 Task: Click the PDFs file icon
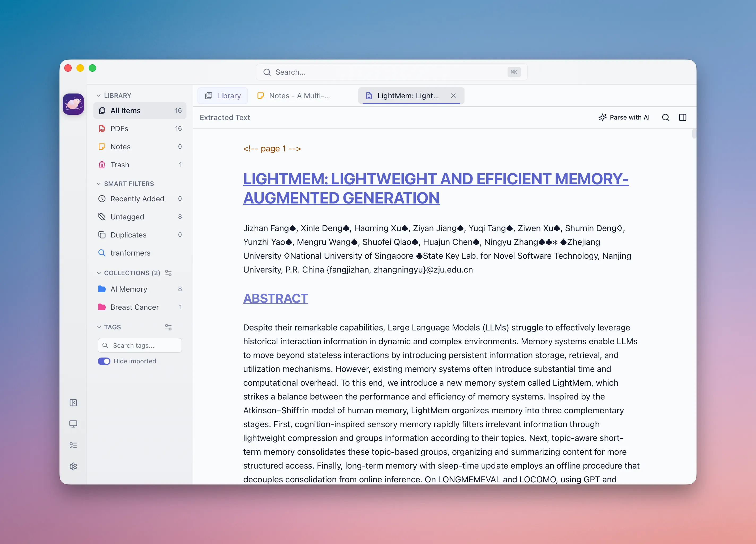click(x=102, y=129)
